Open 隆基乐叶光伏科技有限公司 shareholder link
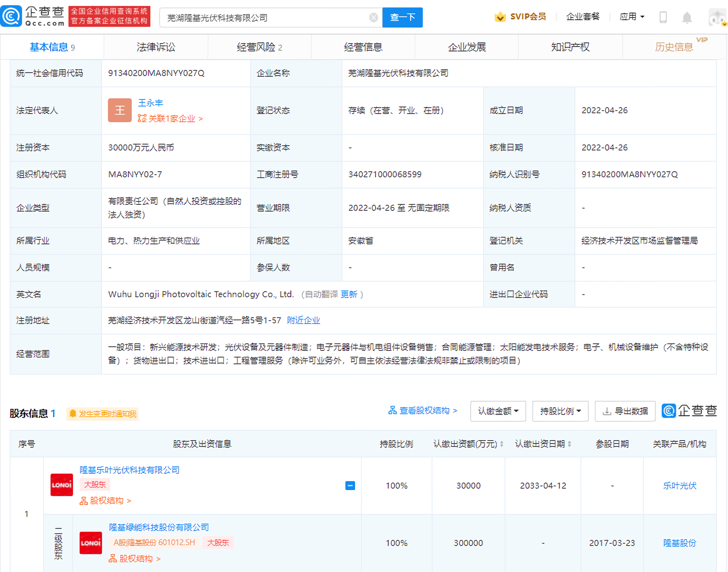 [130, 470]
